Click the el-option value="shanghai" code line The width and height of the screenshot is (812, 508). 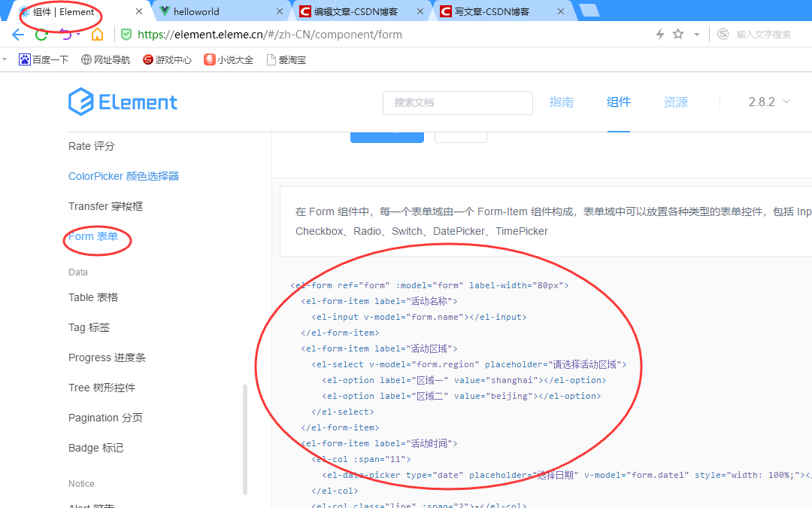point(464,380)
